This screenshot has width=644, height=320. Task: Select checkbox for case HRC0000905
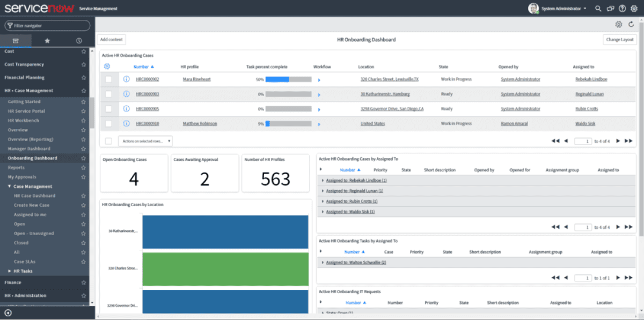(108, 109)
